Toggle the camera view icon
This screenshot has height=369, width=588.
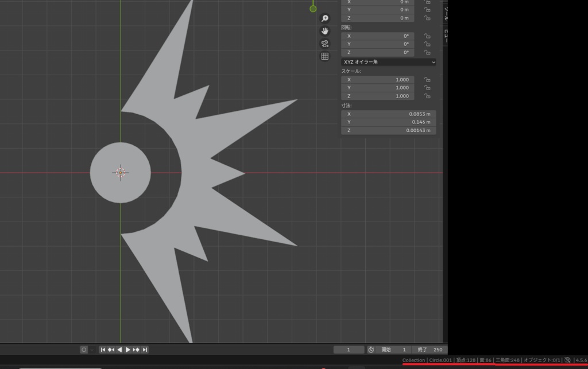click(x=325, y=44)
